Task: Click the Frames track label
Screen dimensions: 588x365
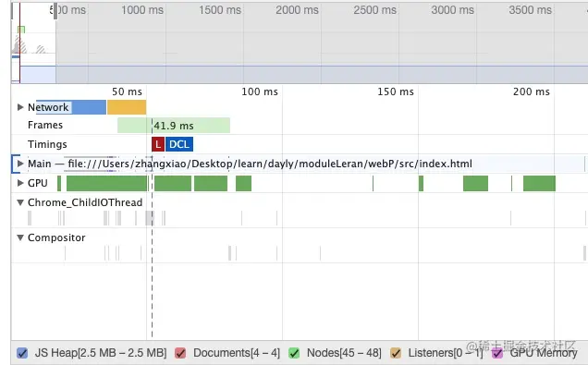Action: click(x=45, y=125)
